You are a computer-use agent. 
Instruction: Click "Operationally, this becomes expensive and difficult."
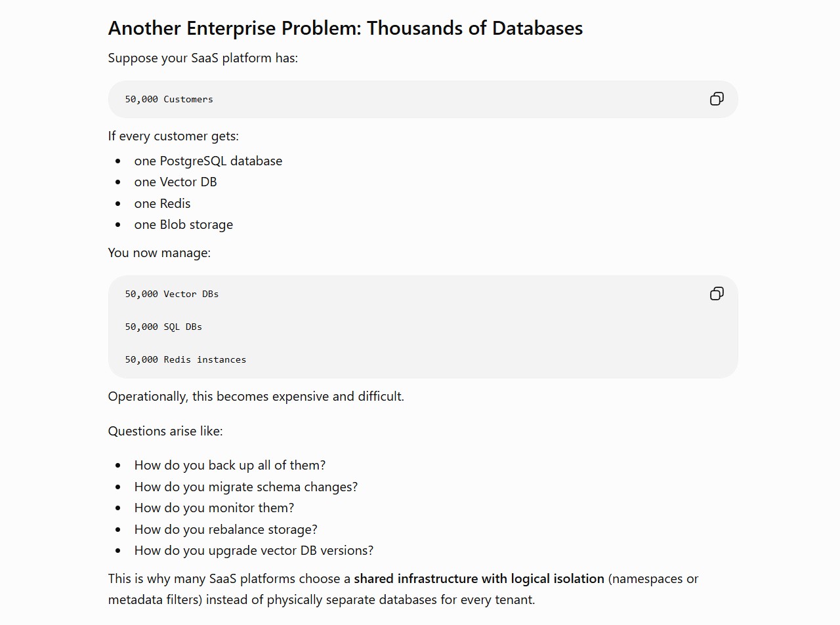point(256,397)
